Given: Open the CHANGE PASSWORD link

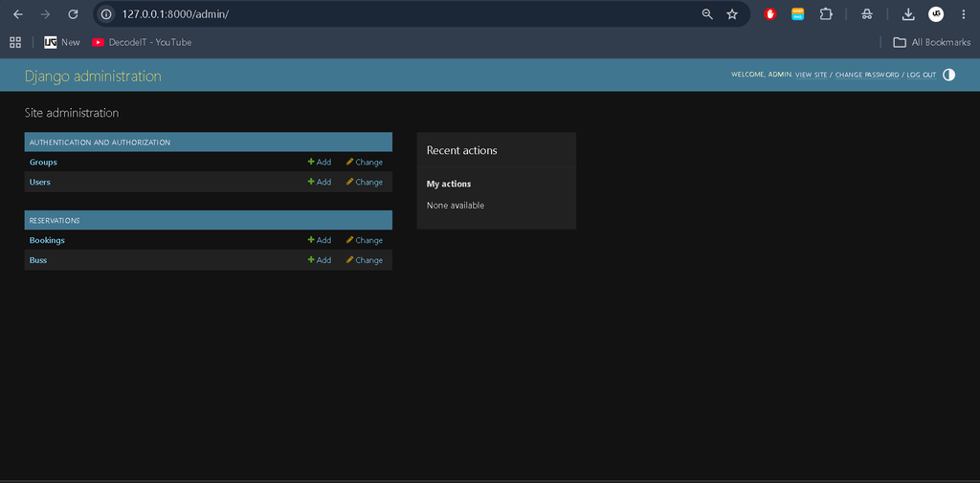Looking at the screenshot, I should tap(867, 75).
